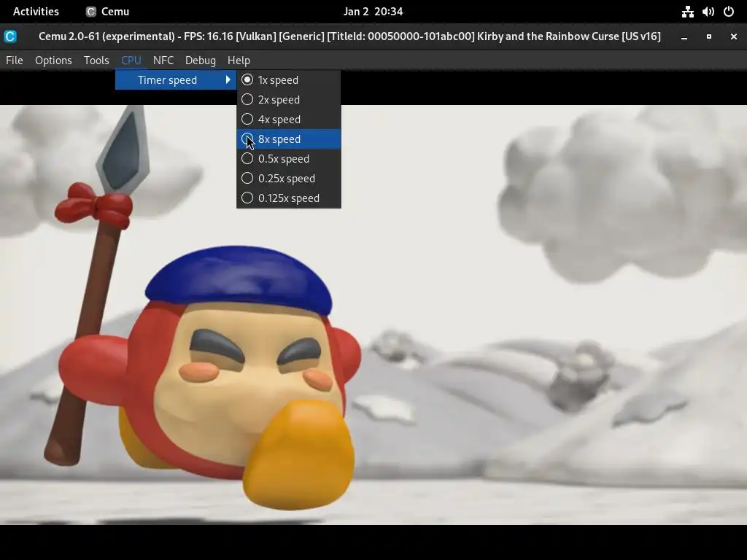Image resolution: width=747 pixels, height=560 pixels.
Task: Open the clock showing Jan 2 20:34
Action: tap(373, 12)
